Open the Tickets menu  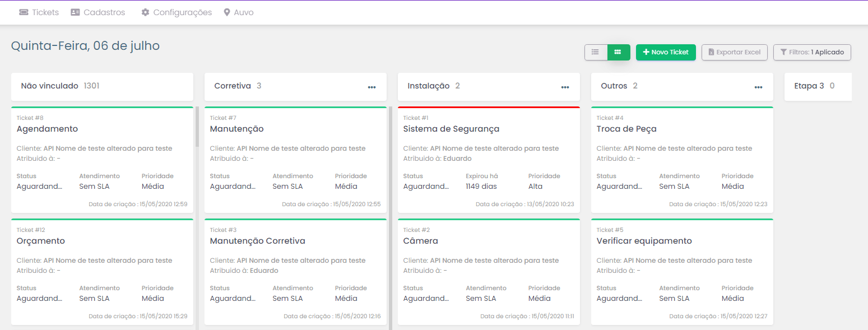tap(45, 12)
